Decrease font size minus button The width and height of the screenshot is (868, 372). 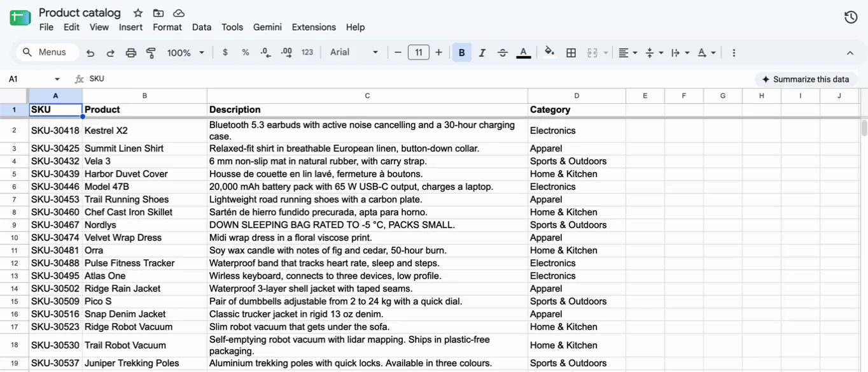[x=398, y=53]
